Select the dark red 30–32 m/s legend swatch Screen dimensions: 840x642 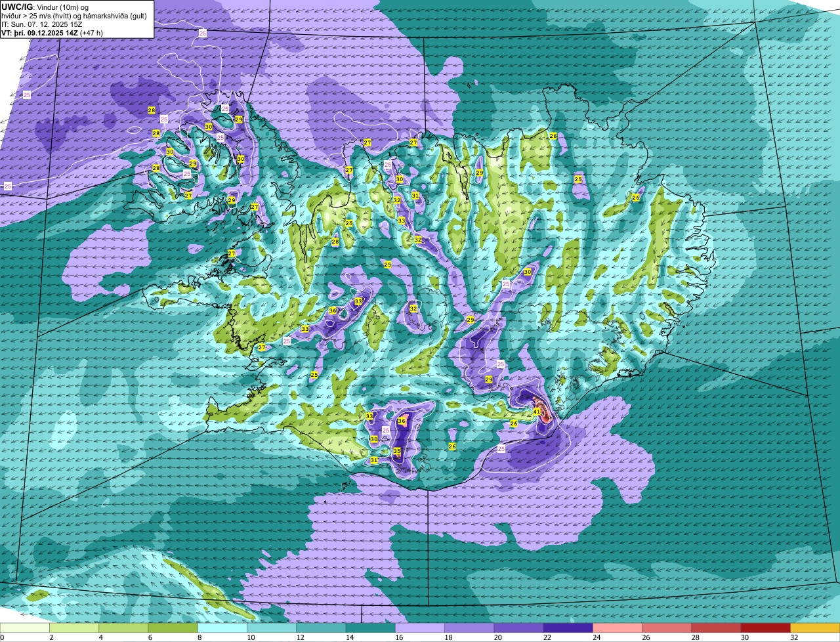766,628
